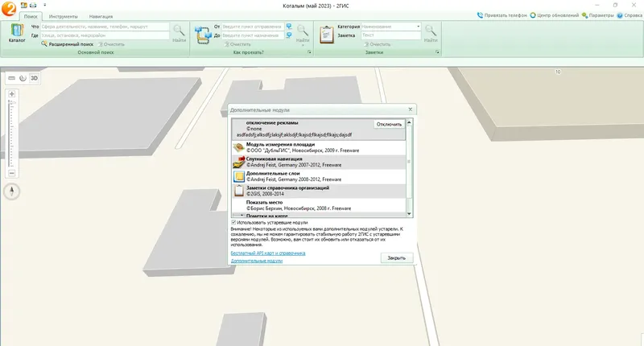Viewport: 644px width, 346px height.
Task: Open Бесплатный API карт и справочника link
Action: (268, 253)
